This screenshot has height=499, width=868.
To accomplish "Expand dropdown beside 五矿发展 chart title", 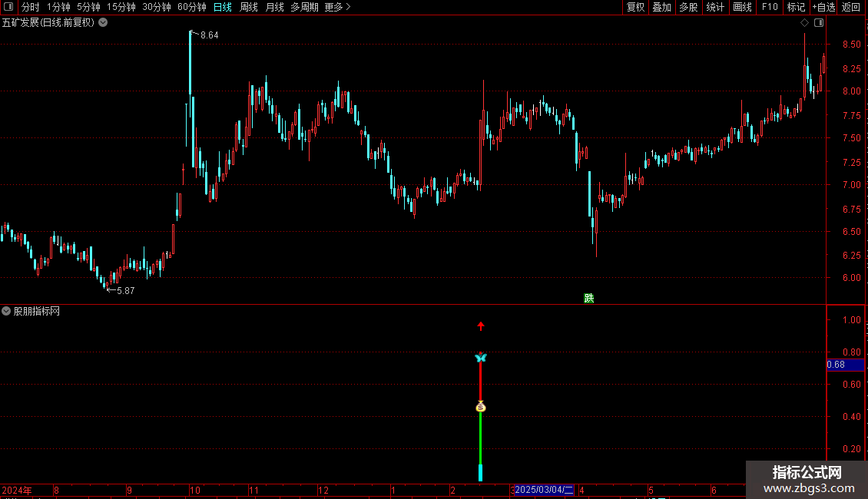I will (x=103, y=23).
